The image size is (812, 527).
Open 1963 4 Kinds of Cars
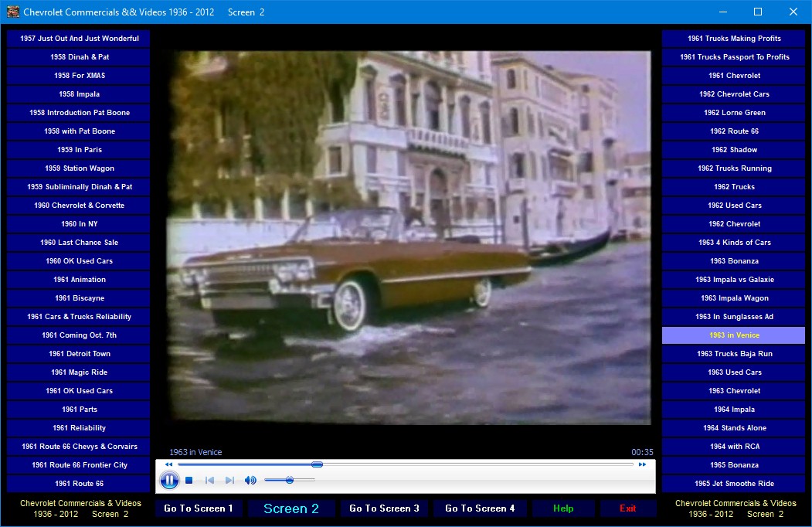pyautogui.click(x=734, y=243)
